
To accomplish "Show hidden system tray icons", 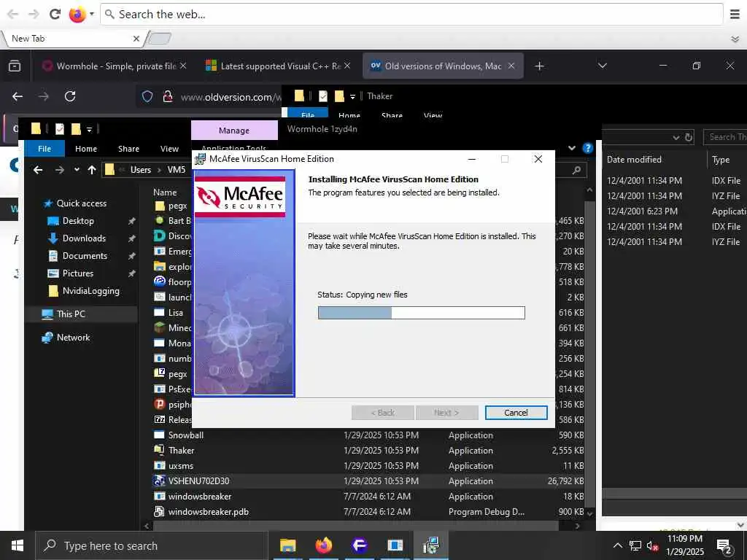I will coord(617,545).
